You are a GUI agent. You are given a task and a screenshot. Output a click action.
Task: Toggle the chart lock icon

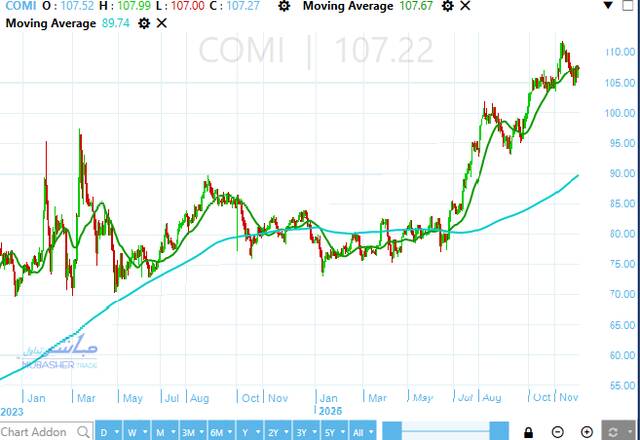point(528,432)
